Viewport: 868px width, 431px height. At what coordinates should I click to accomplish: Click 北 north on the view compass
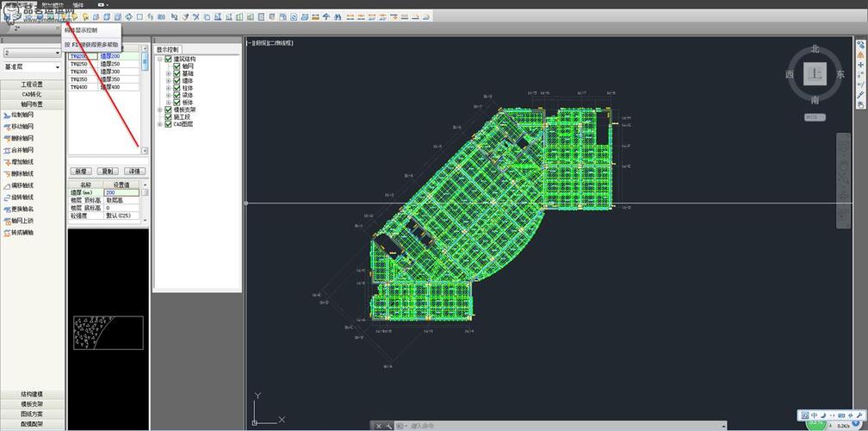click(815, 49)
